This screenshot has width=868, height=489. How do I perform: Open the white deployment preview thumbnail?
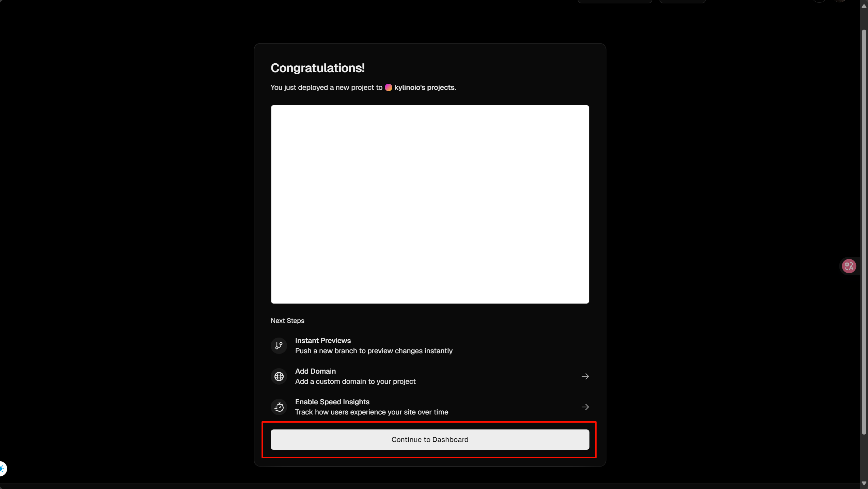pos(430,204)
